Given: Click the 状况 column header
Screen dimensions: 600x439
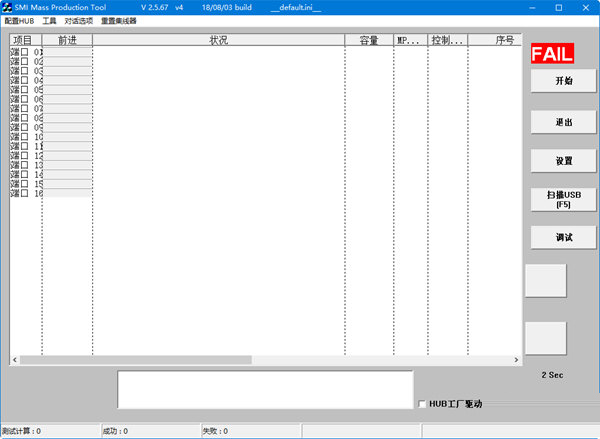Looking at the screenshot, I should 218,40.
